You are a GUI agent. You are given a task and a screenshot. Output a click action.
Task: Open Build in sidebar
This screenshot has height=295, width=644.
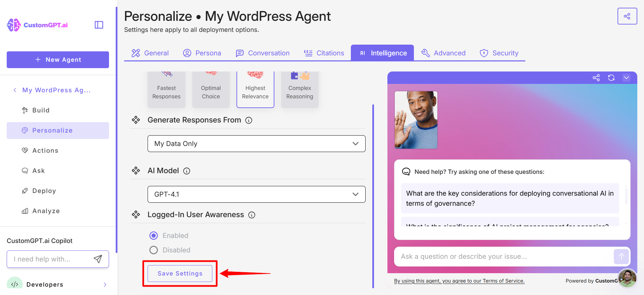pyautogui.click(x=58, y=110)
